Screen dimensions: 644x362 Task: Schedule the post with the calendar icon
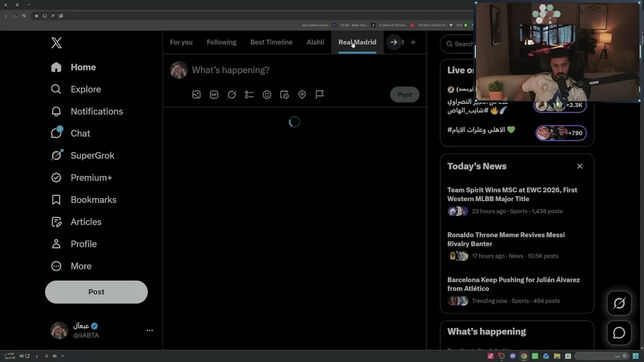[284, 95]
